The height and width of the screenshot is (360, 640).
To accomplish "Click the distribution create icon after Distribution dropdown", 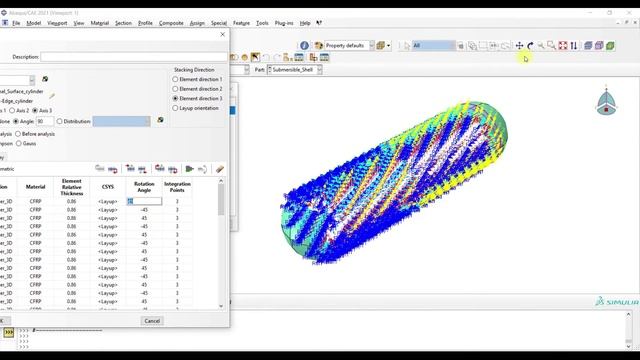I will (160, 120).
